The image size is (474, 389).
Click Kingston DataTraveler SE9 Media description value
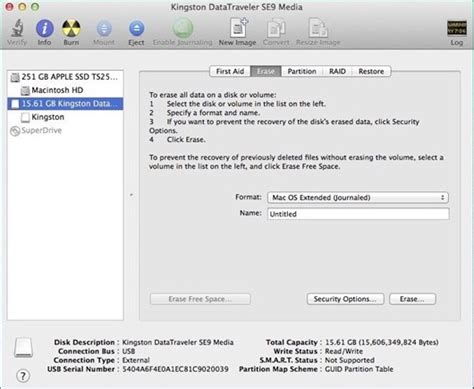point(178,342)
